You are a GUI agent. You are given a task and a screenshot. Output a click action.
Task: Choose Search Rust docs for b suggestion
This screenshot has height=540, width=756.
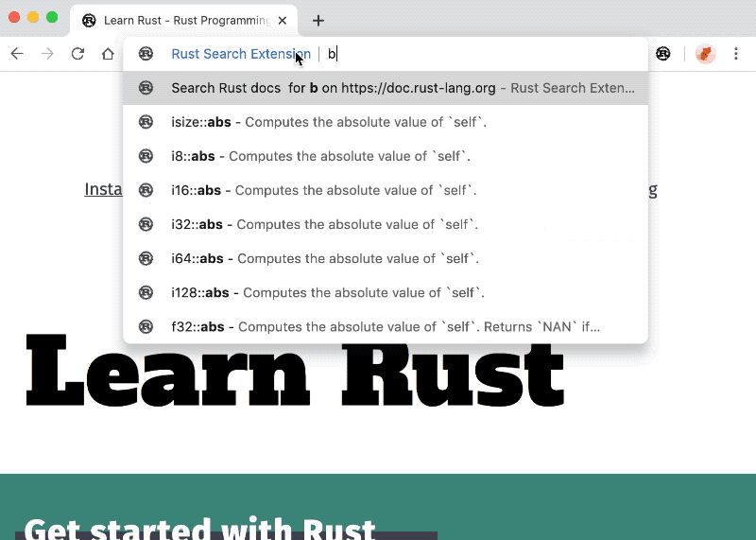pyautogui.click(x=386, y=88)
